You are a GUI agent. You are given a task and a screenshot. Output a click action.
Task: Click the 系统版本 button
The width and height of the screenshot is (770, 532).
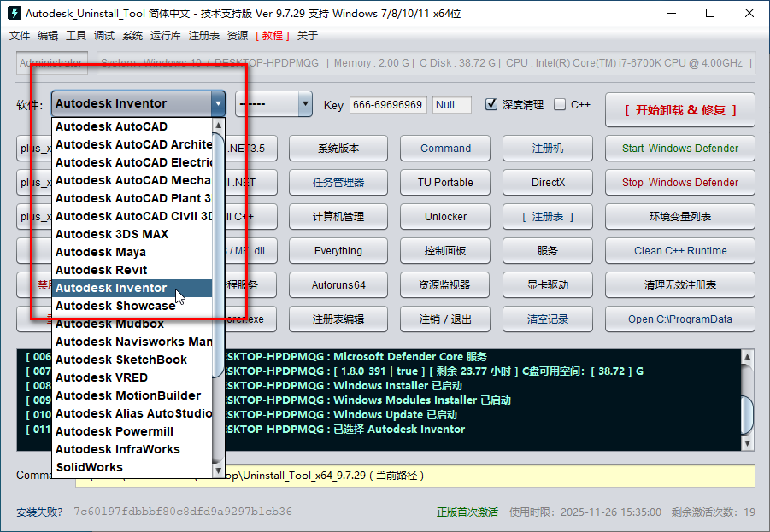click(x=338, y=149)
